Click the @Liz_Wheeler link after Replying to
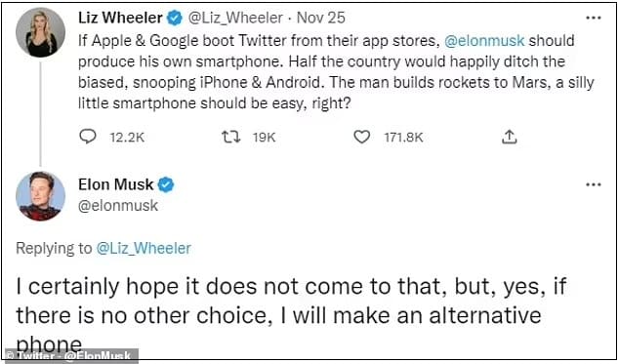This screenshot has width=619, height=364. [144, 248]
